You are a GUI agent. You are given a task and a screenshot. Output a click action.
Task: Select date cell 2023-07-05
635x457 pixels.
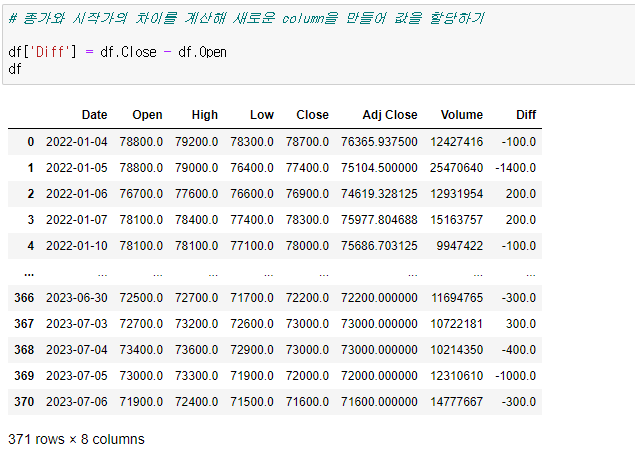(x=77, y=376)
